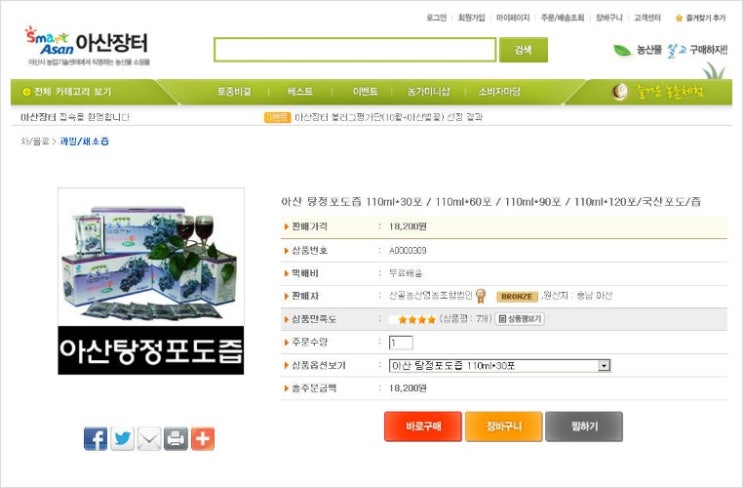Open the 소비자마당 menu

[x=499, y=91]
